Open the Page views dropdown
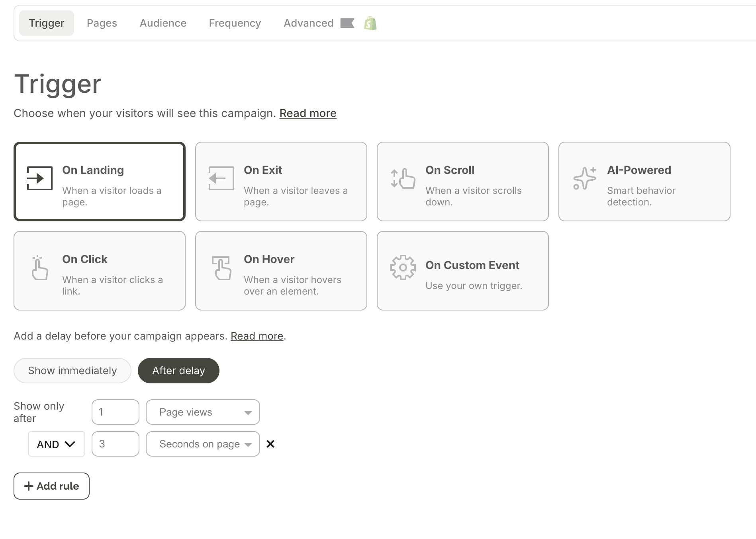 (x=203, y=412)
